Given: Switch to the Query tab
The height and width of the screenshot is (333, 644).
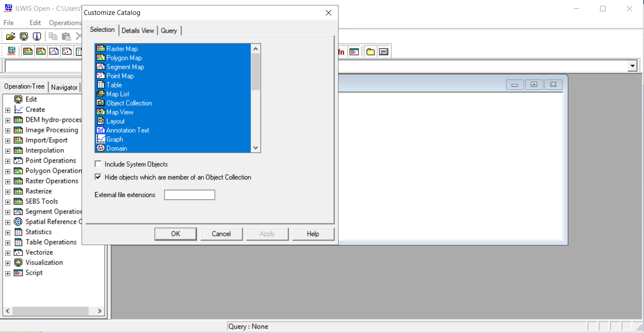Looking at the screenshot, I should click(x=169, y=30).
